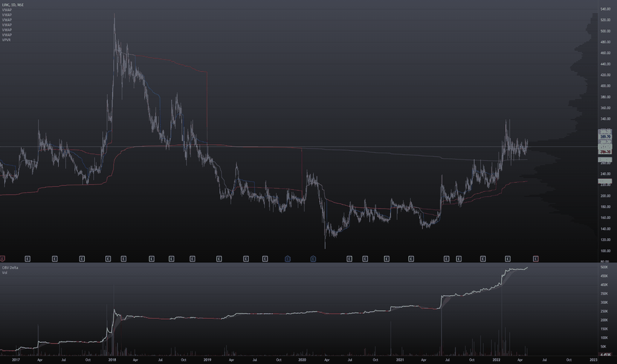Click the 540.00 value on the price axis

point(605,9)
